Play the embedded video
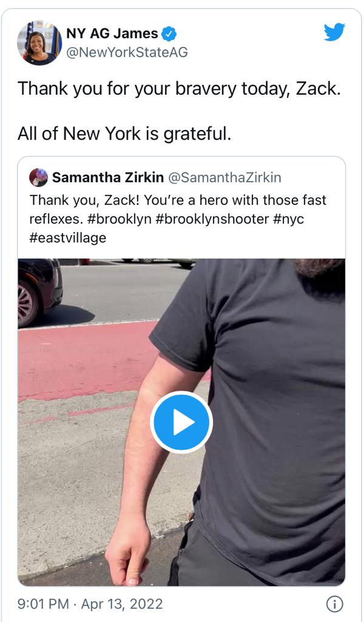Screen dimensions: 364x622 point(181,422)
